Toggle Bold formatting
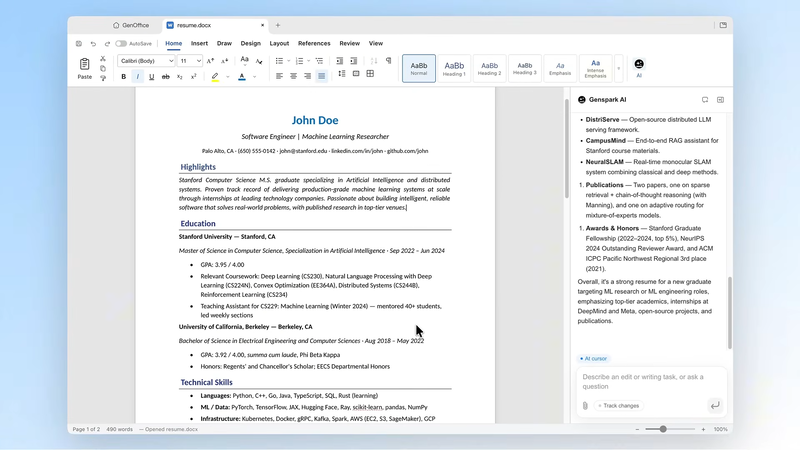 click(x=123, y=77)
